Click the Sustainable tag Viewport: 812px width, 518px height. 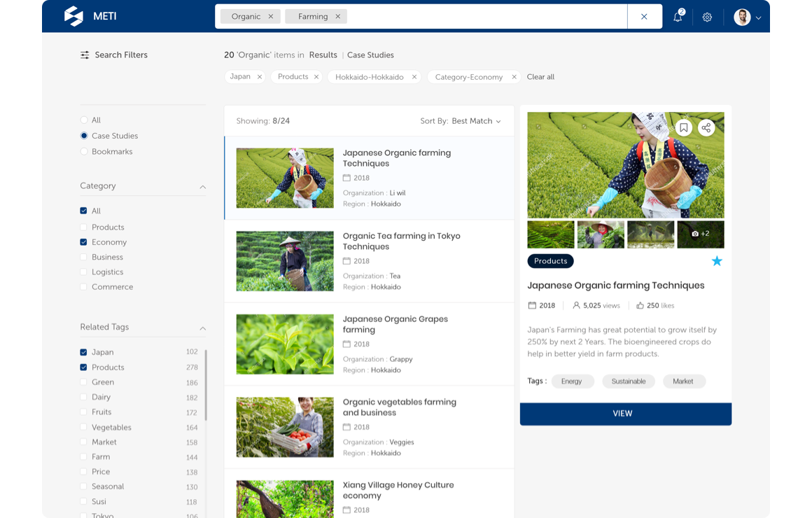pos(629,381)
